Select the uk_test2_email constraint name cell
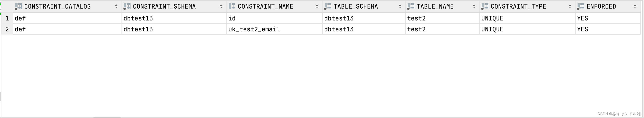Image resolution: width=644 pixels, height=118 pixels. tap(275, 29)
